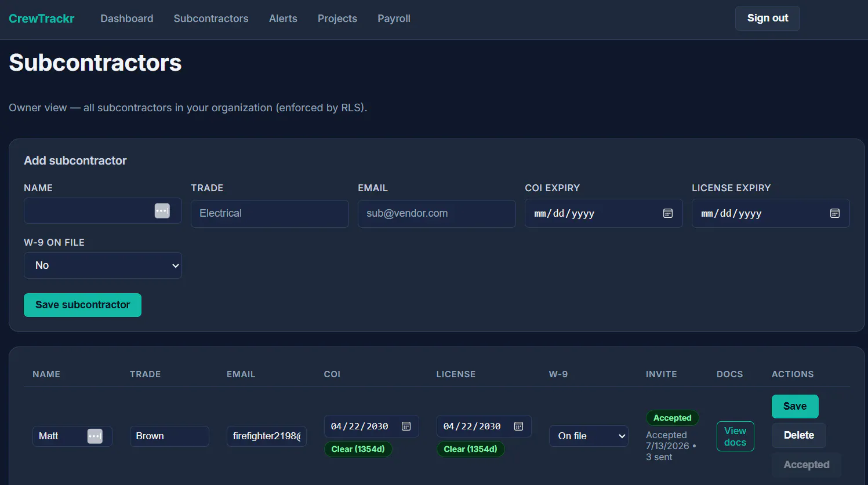This screenshot has width=868, height=485.
Task: Edit the trade field containing Brown
Action: click(x=169, y=436)
